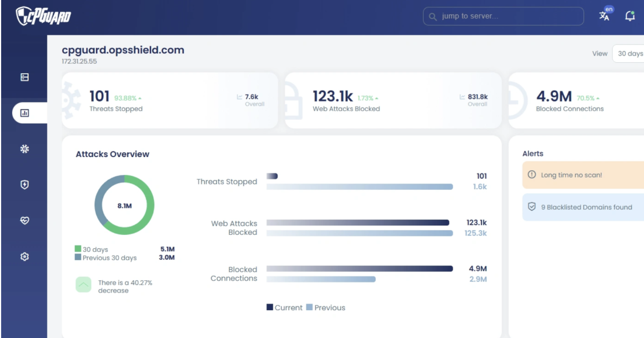Click the 40.27% decrease message

coord(125,287)
